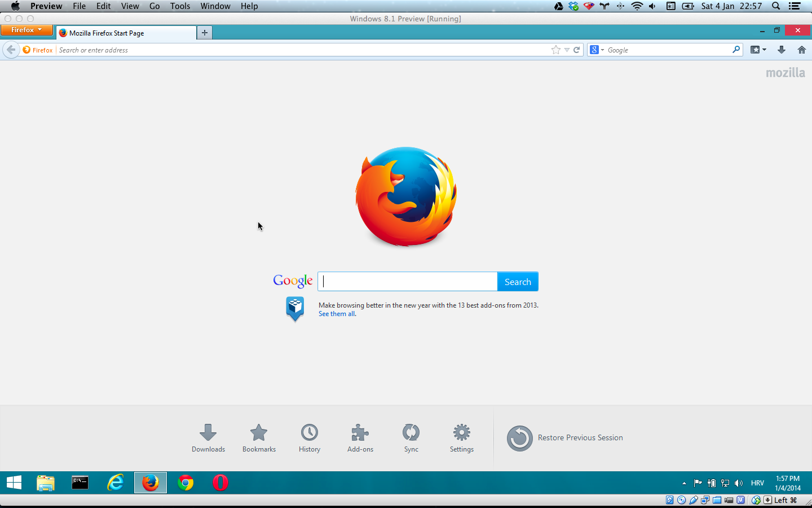Expand the address bar history dropdown arrow
The image size is (812, 508).
567,50
